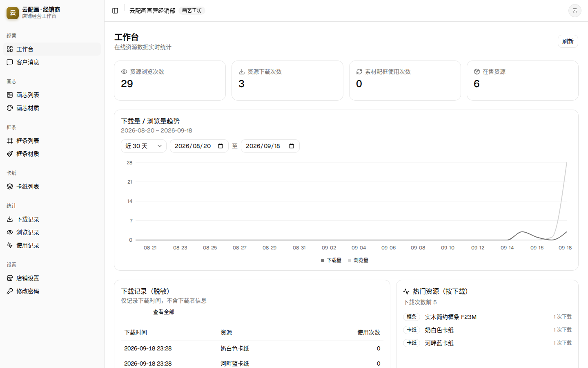
Task: Click the 下载时间 column header
Action: (x=136, y=333)
